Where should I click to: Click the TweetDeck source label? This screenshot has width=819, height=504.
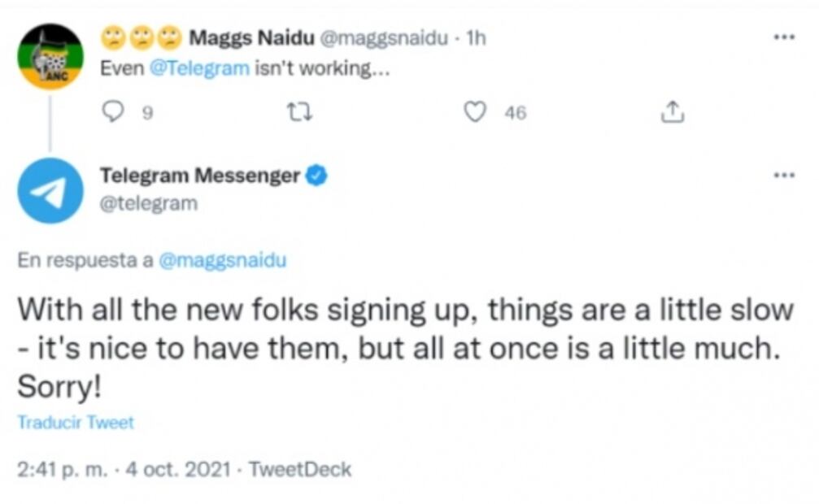click(299, 470)
